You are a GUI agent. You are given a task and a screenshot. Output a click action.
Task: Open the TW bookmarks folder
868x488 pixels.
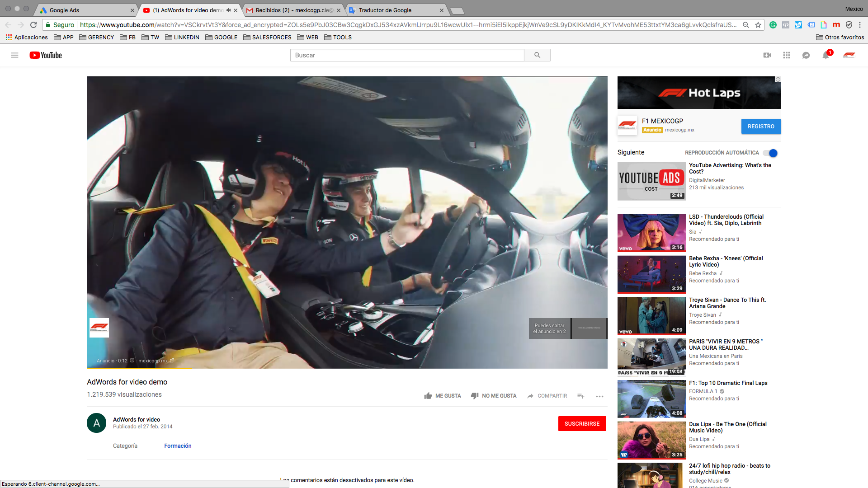point(150,38)
